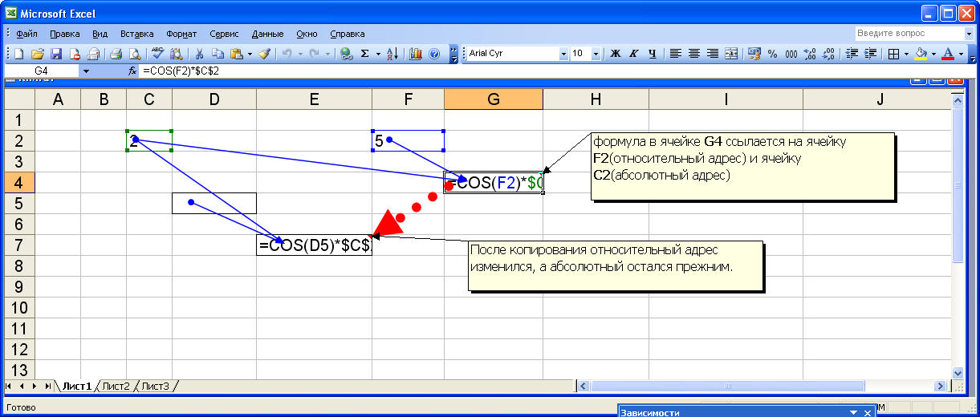Toggle bold formatting (Ж)
The width and height of the screenshot is (980, 417).
(x=616, y=54)
